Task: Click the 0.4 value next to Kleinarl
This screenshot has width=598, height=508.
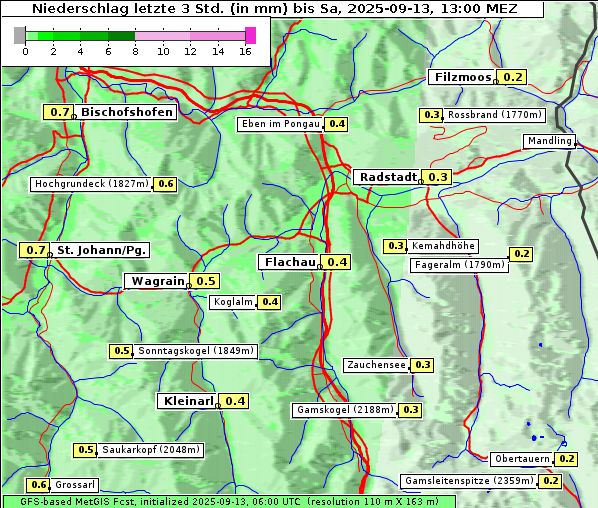Action: pyautogui.click(x=234, y=401)
